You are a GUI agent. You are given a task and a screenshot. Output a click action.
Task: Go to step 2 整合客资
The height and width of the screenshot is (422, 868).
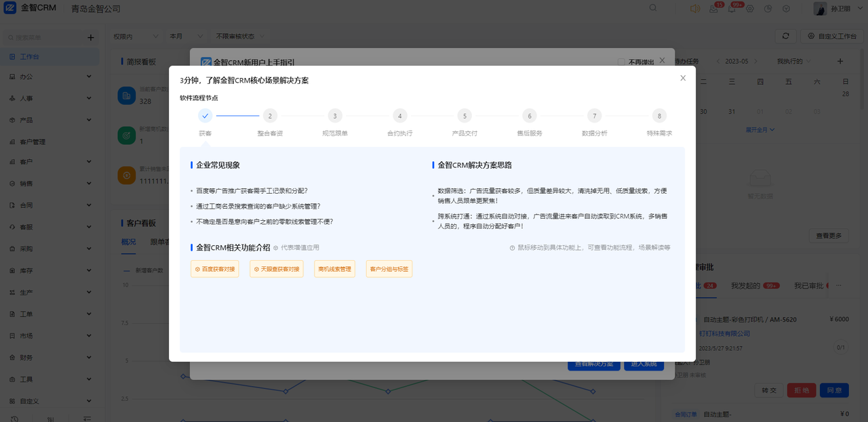click(x=270, y=116)
